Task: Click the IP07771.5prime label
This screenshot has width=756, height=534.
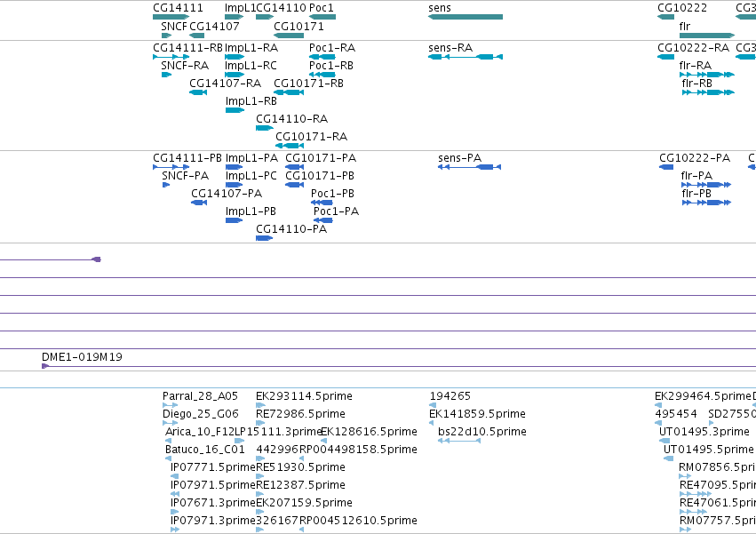Action: (x=212, y=467)
